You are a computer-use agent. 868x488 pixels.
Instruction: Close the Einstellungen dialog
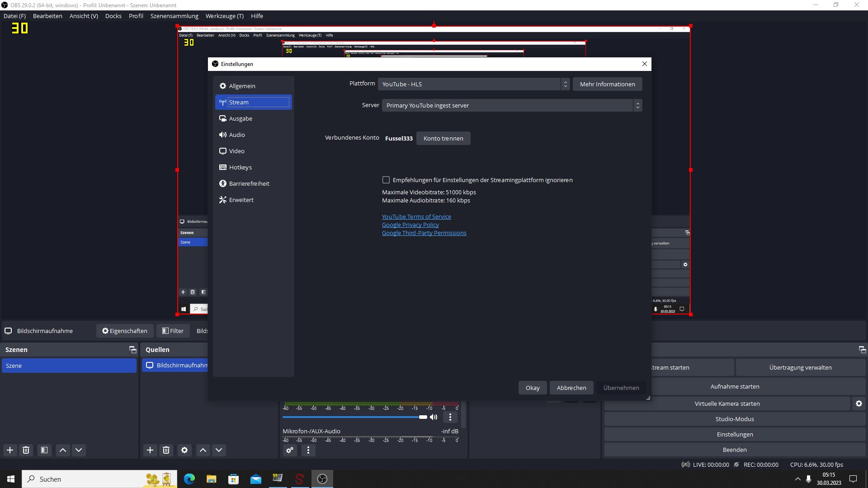[645, 64]
